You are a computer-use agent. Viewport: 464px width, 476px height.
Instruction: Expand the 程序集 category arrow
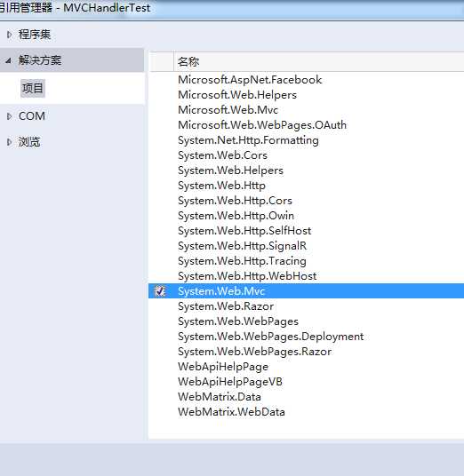click(x=9, y=35)
